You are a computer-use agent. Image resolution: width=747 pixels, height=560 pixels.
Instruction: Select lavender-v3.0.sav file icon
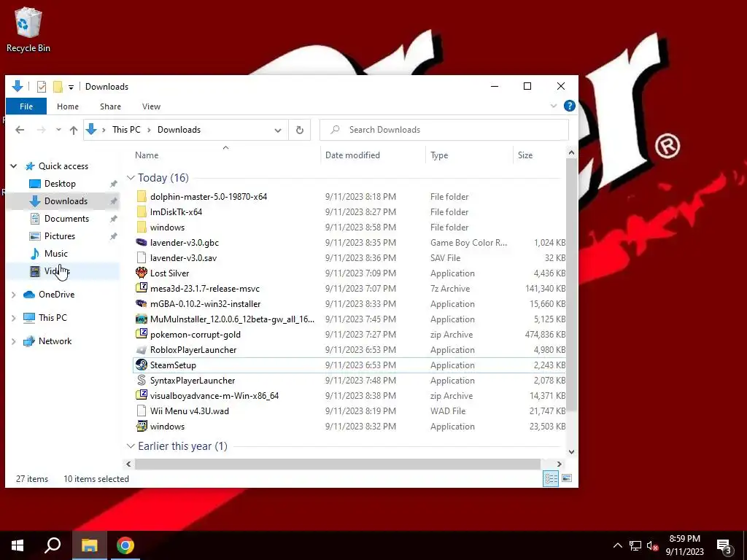click(x=141, y=257)
